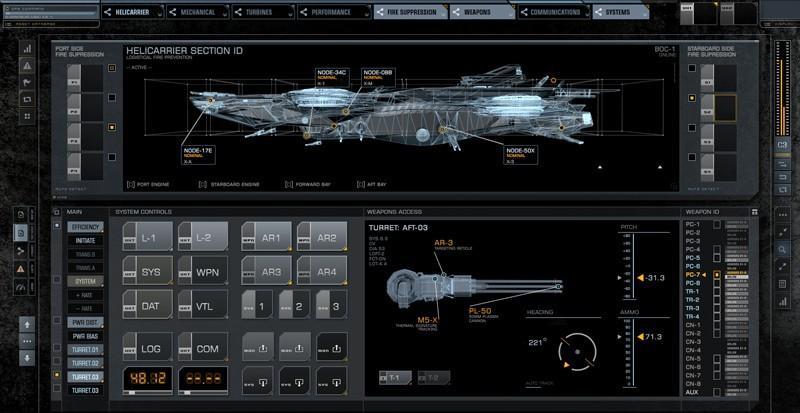
Task: Toggle the checkbox beside EFFICIENCY
Action: pos(57,225)
